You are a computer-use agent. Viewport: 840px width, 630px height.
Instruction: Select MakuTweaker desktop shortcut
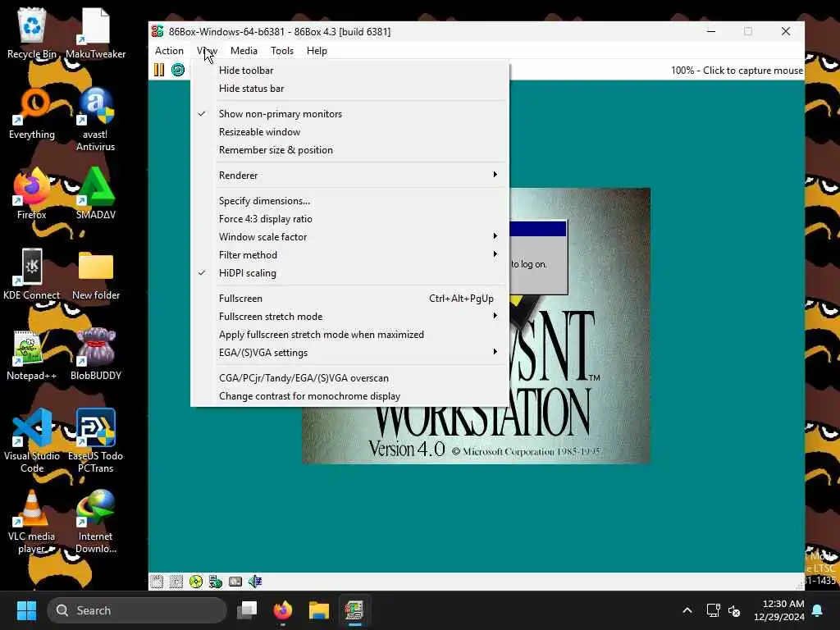[95, 34]
